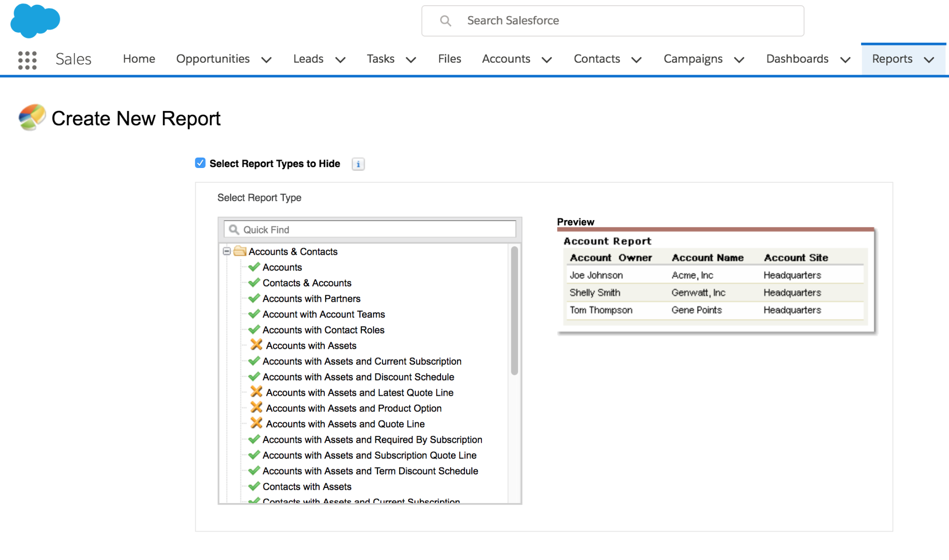Select Accounts with Partners report type

(x=311, y=299)
